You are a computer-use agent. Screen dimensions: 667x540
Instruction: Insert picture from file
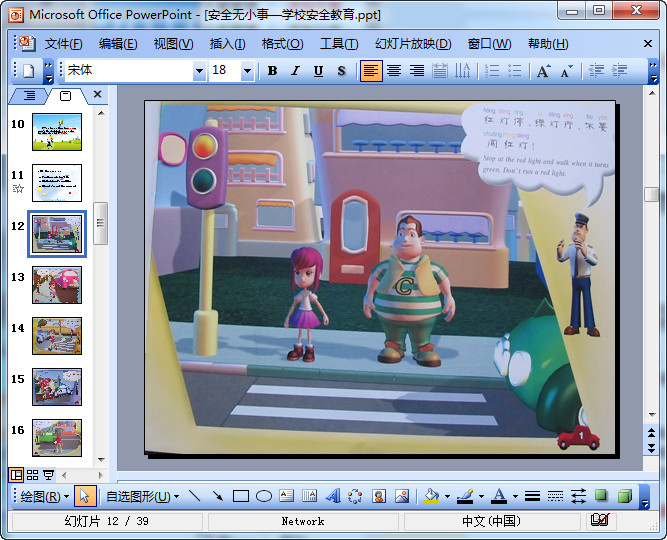point(402,496)
